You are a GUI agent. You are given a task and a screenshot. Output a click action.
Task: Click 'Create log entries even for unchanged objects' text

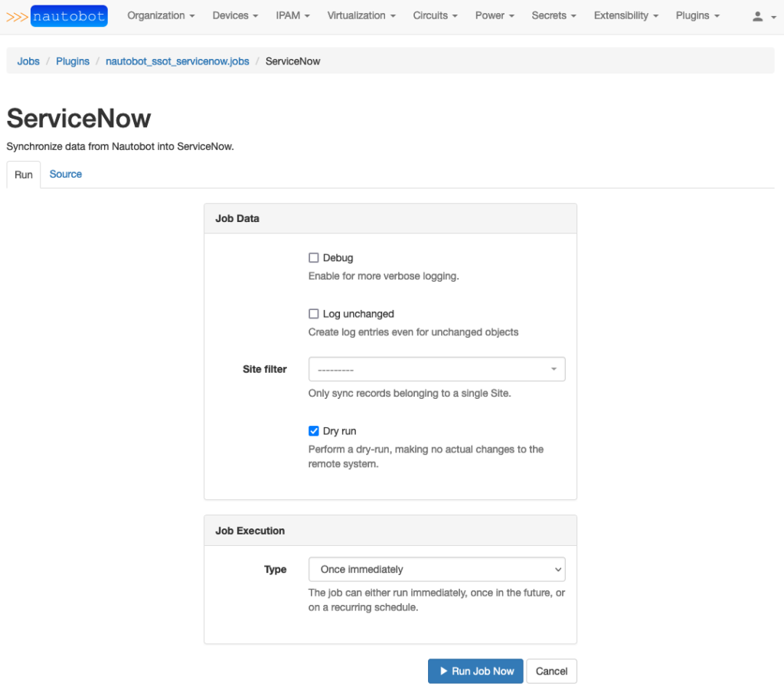413,332
